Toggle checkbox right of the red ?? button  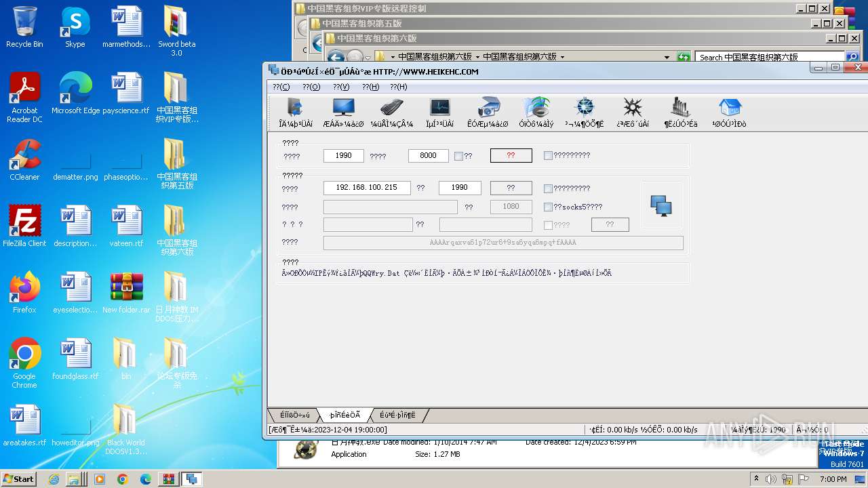548,155
